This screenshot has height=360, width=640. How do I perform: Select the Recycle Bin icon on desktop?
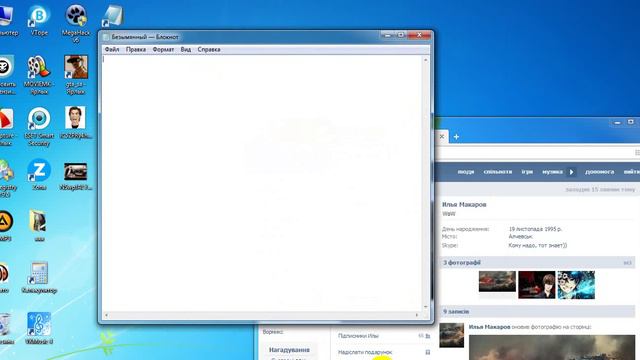pos(5,329)
